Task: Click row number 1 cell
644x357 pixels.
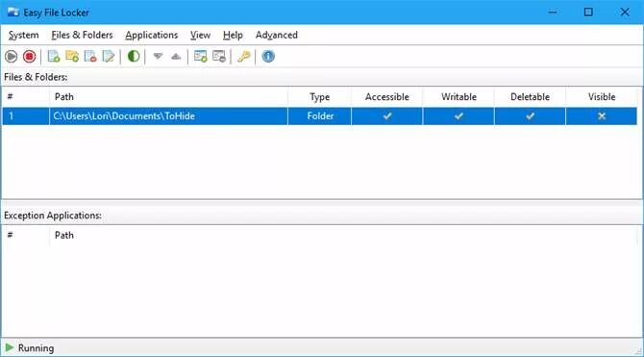Action: pyautogui.click(x=25, y=116)
